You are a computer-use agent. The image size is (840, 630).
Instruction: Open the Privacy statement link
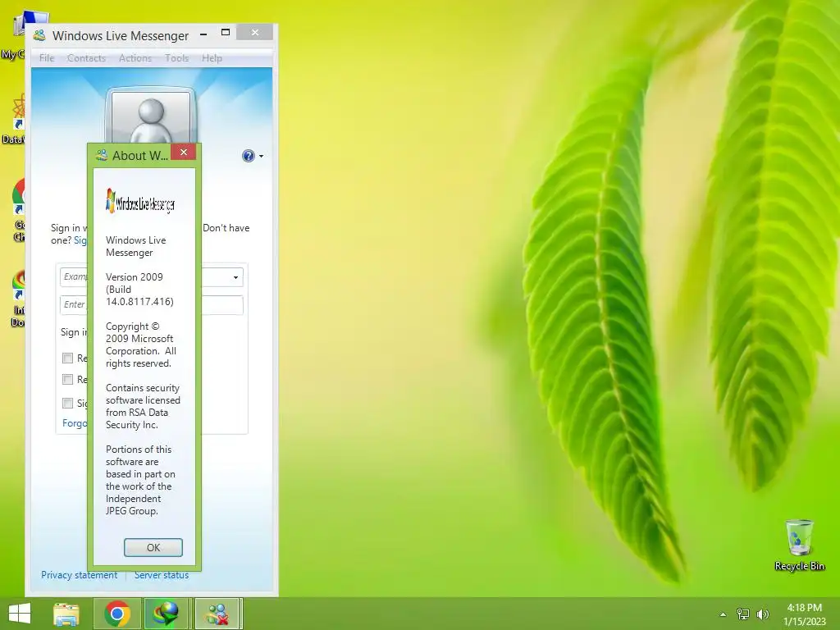tap(79, 575)
